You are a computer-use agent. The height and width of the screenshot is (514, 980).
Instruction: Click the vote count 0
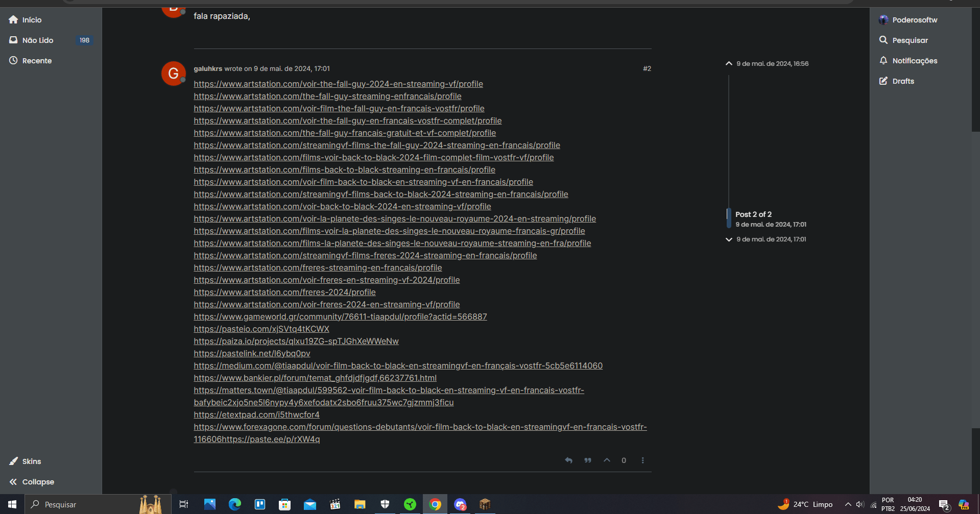coord(624,460)
